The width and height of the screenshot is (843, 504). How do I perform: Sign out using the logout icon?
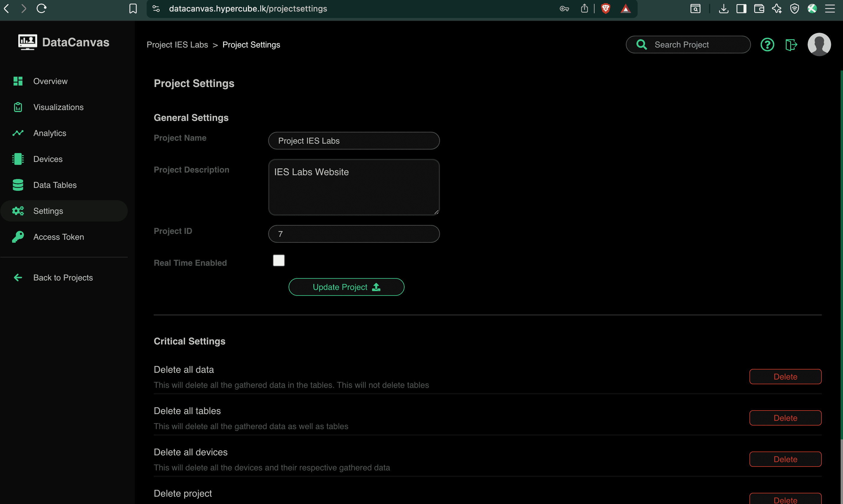tap(791, 44)
